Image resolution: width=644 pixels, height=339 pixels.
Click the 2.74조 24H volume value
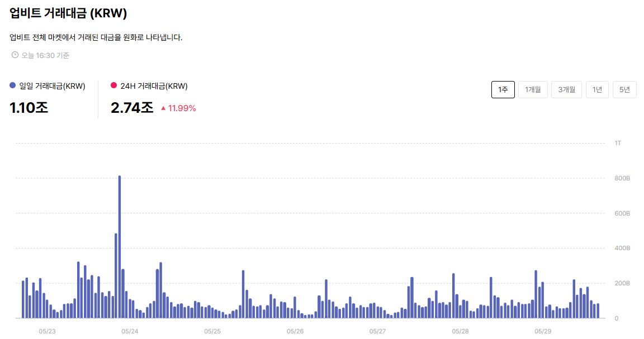(132, 108)
